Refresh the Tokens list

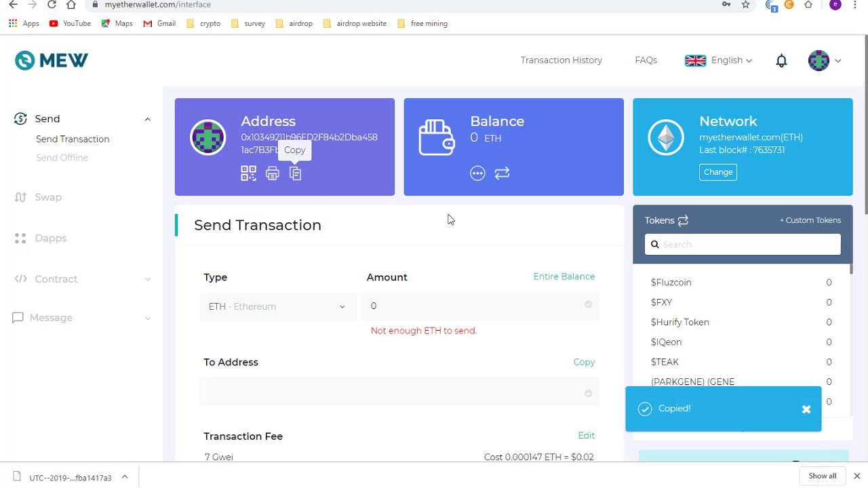click(683, 220)
